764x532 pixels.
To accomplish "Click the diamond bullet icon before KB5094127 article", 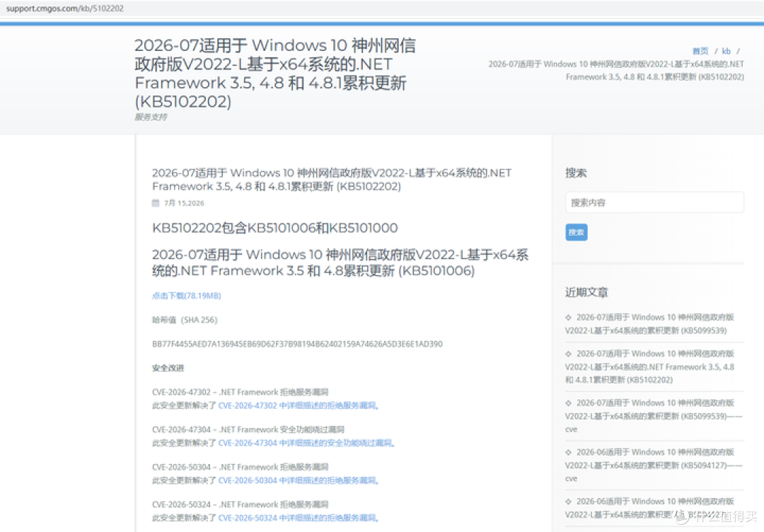I will (568, 453).
